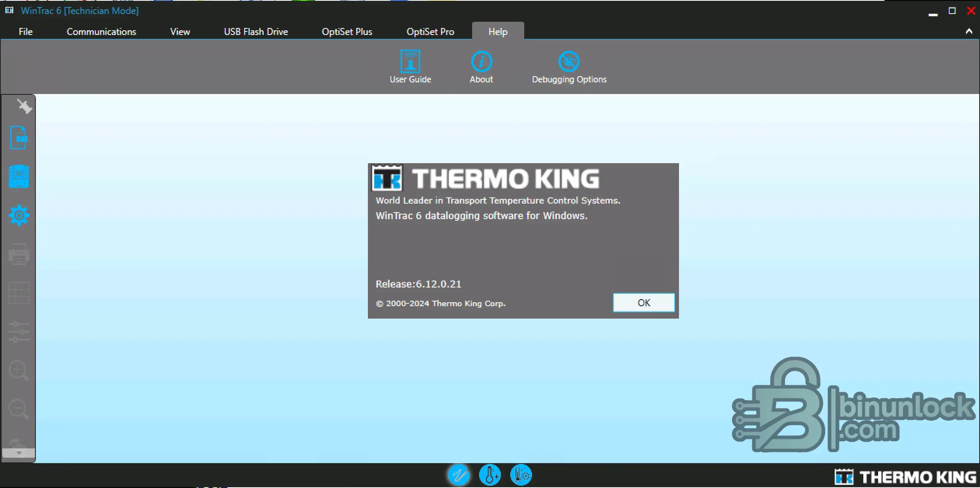
Task: Click the Release:6.12.0.21 version text
Action: 418,284
